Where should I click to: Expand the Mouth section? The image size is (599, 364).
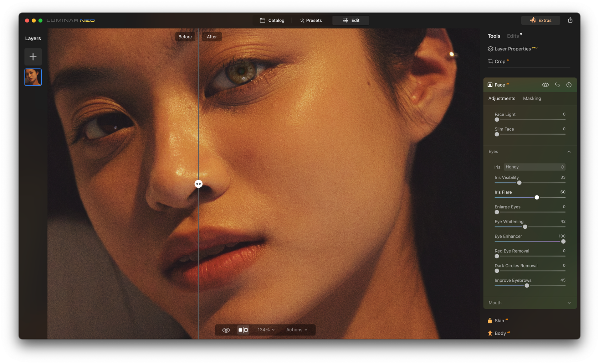[x=569, y=302]
